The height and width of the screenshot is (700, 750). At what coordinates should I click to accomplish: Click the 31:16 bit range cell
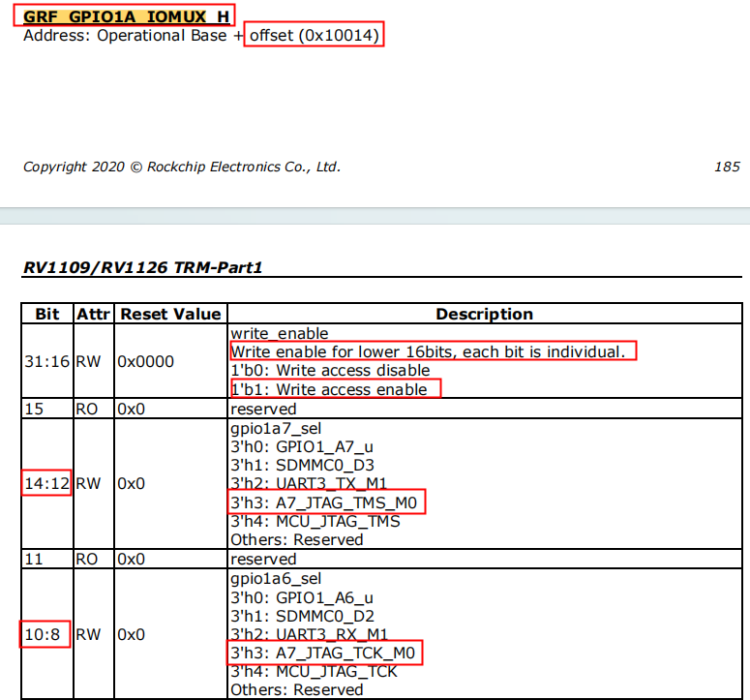coord(46,361)
